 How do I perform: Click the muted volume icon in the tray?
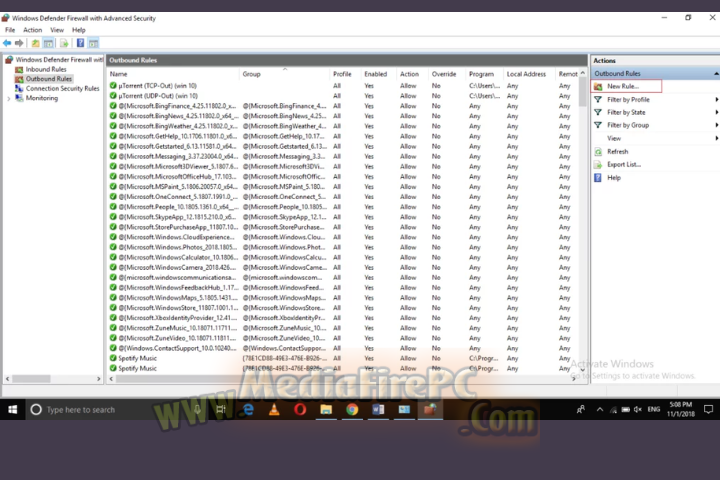click(x=638, y=409)
